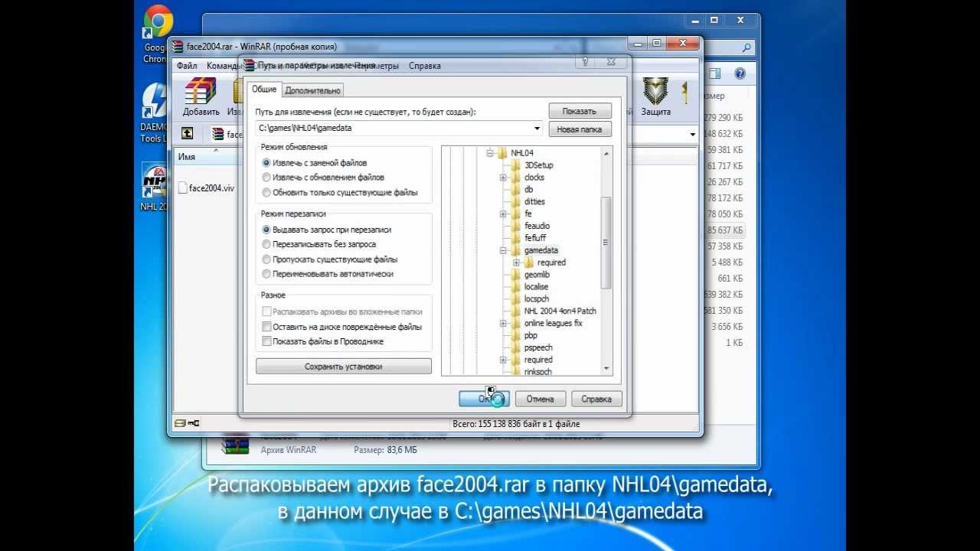Image resolution: width=980 pixels, height=551 pixels.
Task: Select the pspeech folder icon
Action: pos(516,347)
